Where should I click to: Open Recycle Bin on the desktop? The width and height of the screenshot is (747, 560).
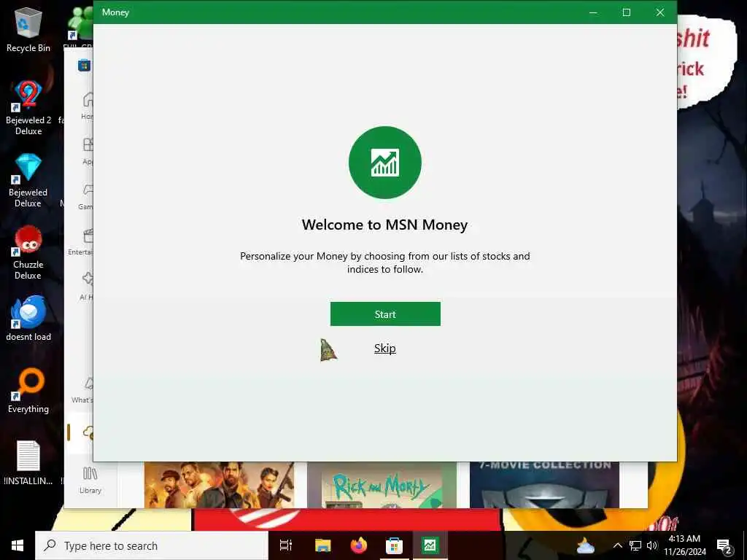click(28, 29)
